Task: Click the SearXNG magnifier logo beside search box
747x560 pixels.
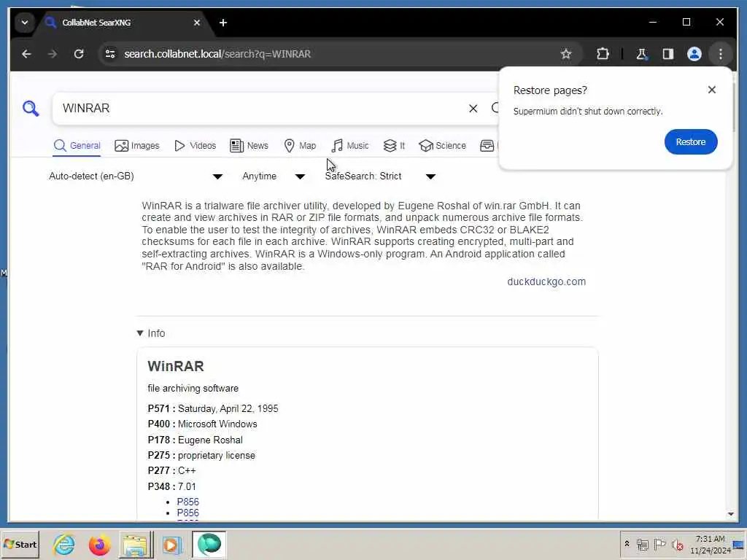Action: (31, 108)
